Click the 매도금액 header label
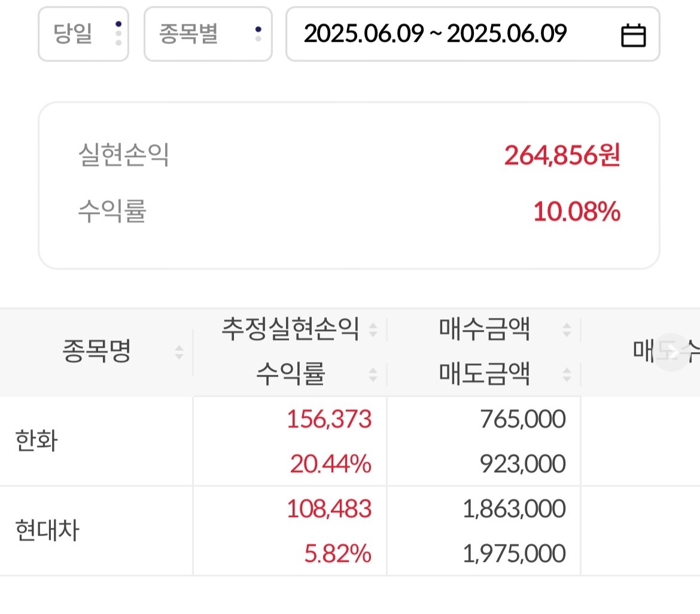Image resolution: width=700 pixels, height=614 pixels. click(484, 375)
